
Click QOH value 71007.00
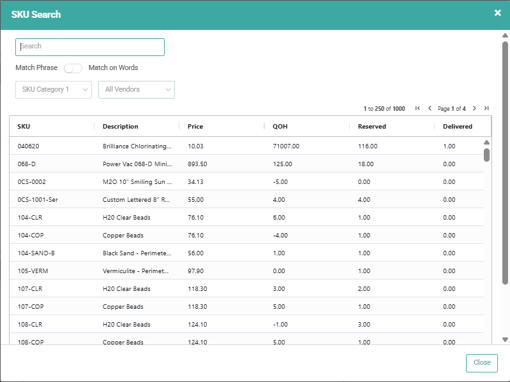pyautogui.click(x=286, y=146)
